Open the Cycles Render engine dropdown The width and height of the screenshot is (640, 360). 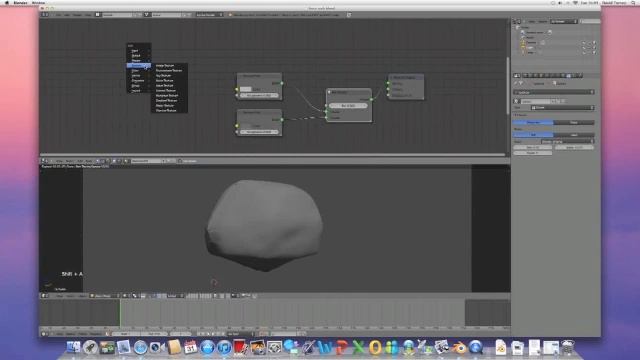point(209,15)
